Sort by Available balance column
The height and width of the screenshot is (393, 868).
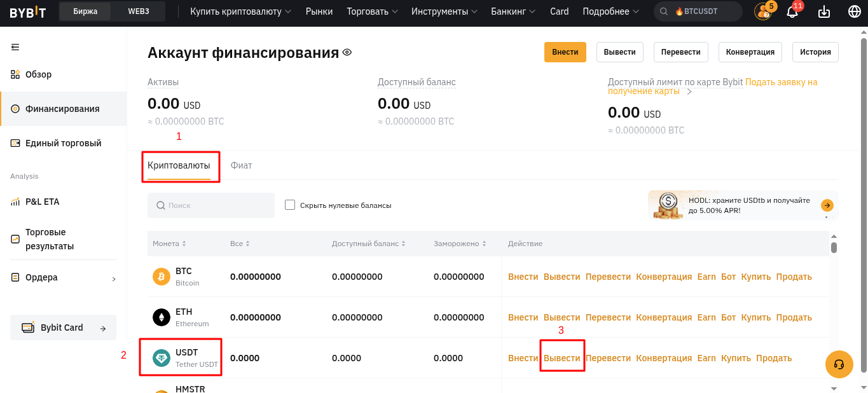pos(369,244)
